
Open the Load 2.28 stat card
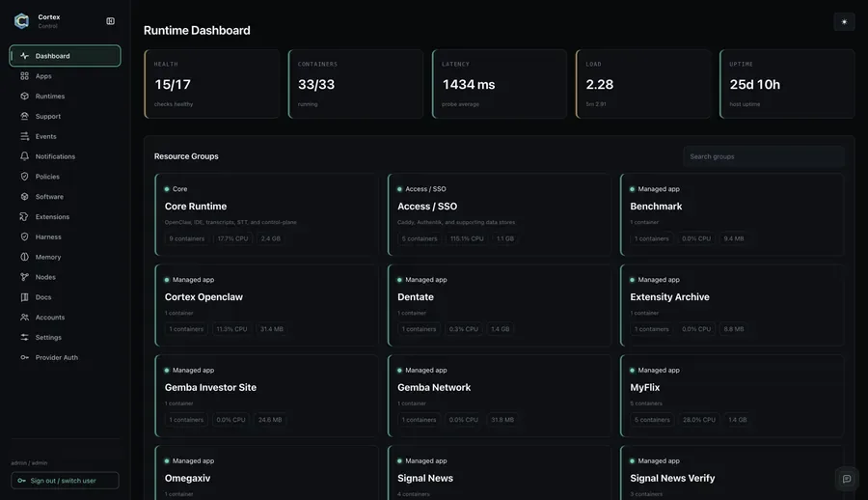click(x=643, y=84)
